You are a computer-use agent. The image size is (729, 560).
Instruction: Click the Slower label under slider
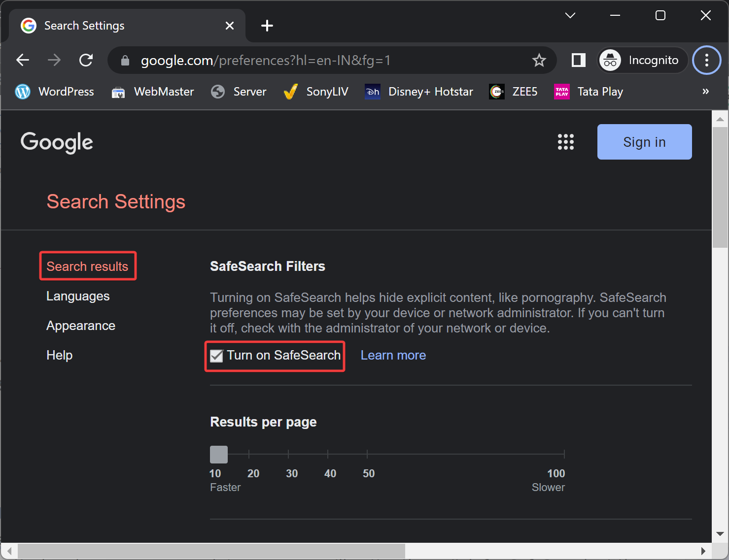548,487
